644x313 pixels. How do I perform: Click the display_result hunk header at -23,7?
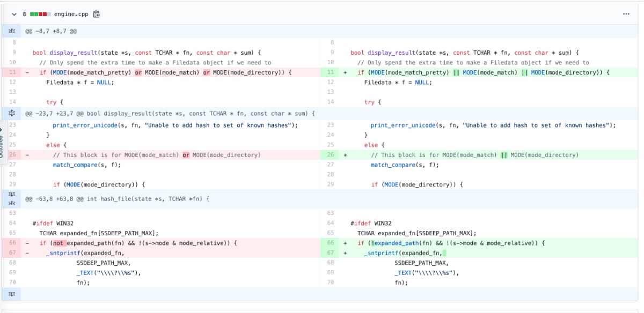(x=170, y=114)
